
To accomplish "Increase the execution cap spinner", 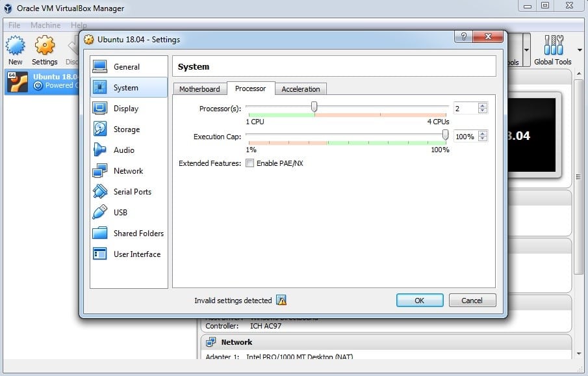I will (x=483, y=133).
